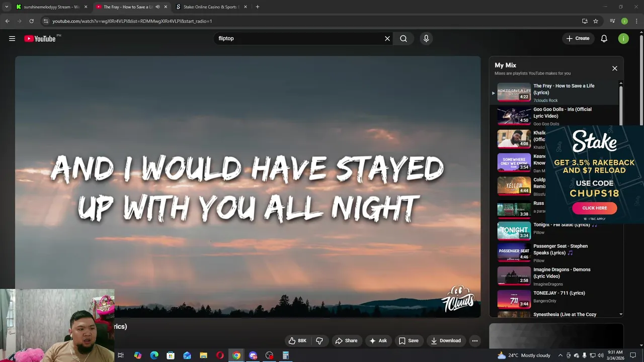Click Stake ad CLICK HERE button
The width and height of the screenshot is (644, 362).
tap(594, 208)
